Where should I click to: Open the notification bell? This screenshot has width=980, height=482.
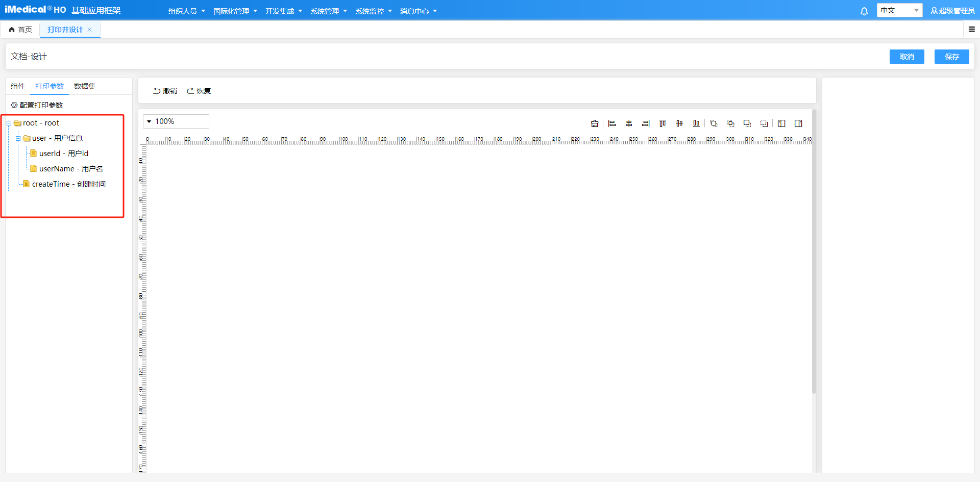[864, 11]
